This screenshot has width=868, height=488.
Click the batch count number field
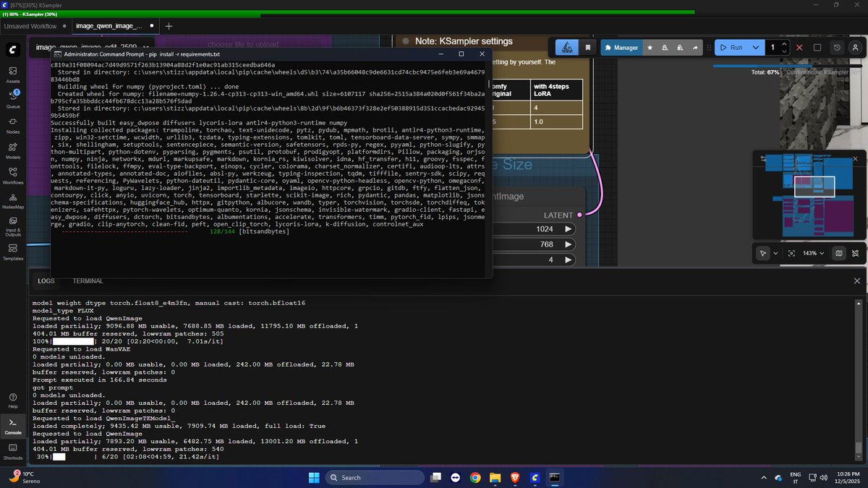[773, 48]
